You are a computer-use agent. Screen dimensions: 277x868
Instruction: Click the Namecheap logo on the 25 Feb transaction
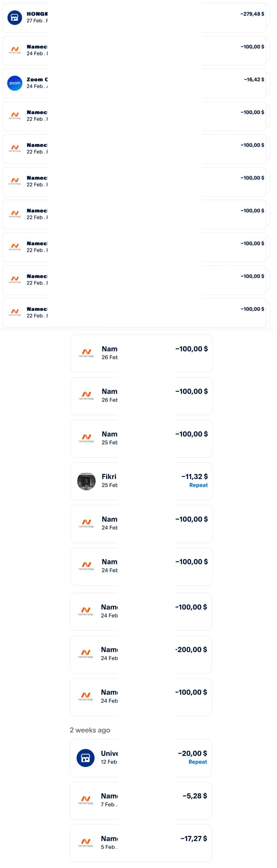(86, 438)
